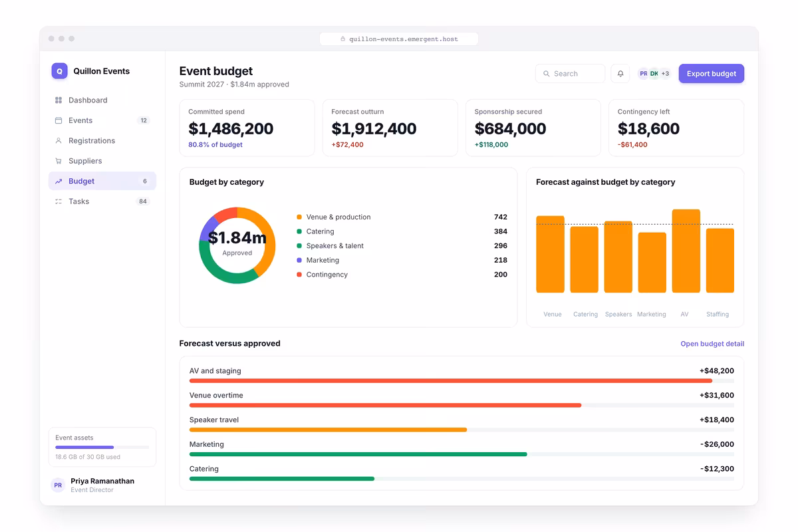The image size is (798, 532).
Task: Click the '+$118,000' sponsorship change
Action: point(491,145)
